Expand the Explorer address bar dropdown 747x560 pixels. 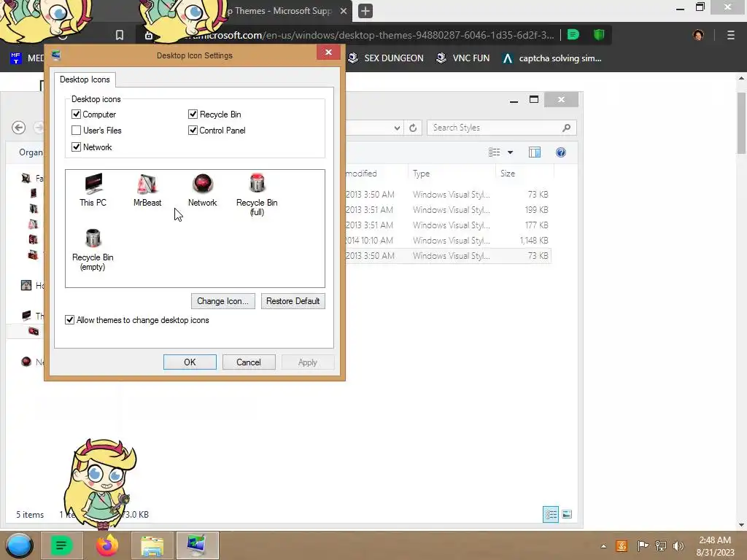click(x=397, y=128)
